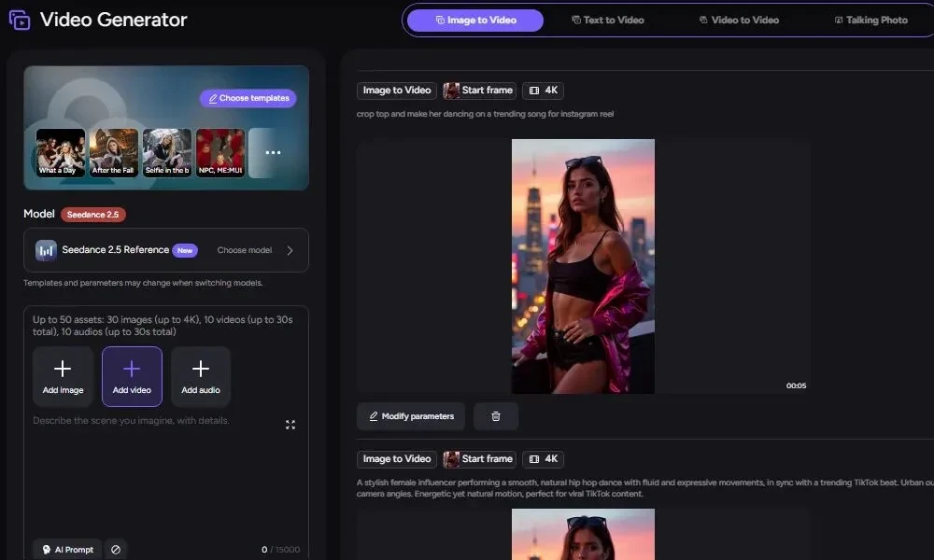Clear prompt with the circle-slash icon
Screen dimensions: 934x560
(x=116, y=550)
